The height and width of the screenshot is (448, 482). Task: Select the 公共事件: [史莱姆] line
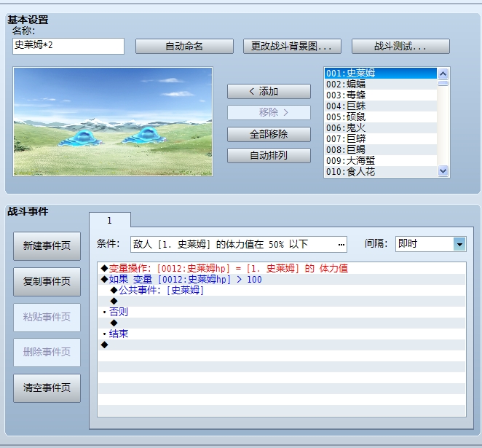[x=281, y=290]
